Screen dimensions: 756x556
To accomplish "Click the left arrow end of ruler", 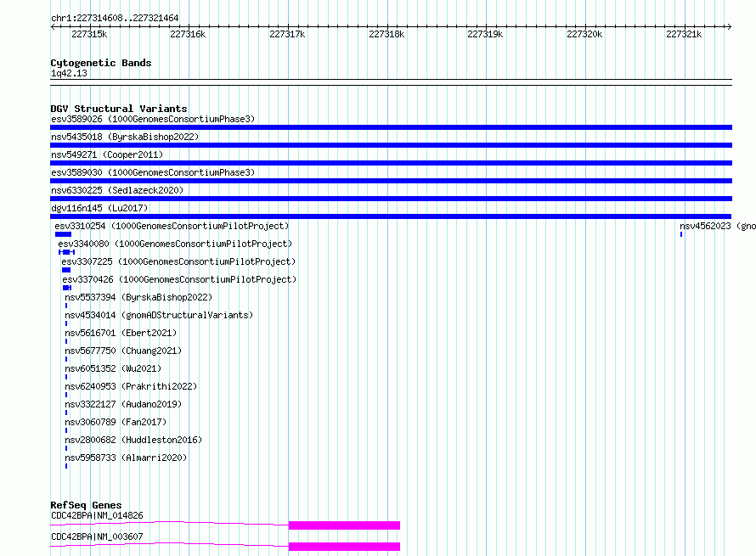I will (53, 26).
